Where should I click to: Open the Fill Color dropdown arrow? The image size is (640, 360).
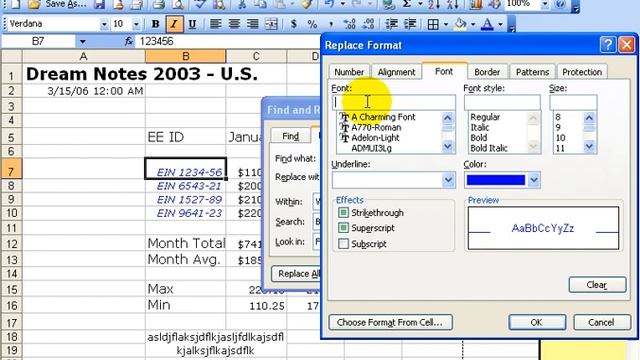tap(473, 24)
